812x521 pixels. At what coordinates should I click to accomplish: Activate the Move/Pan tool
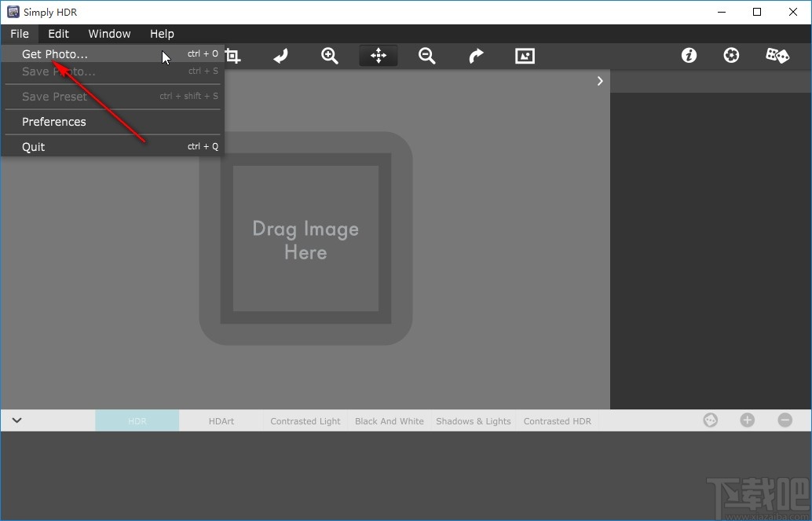click(379, 56)
